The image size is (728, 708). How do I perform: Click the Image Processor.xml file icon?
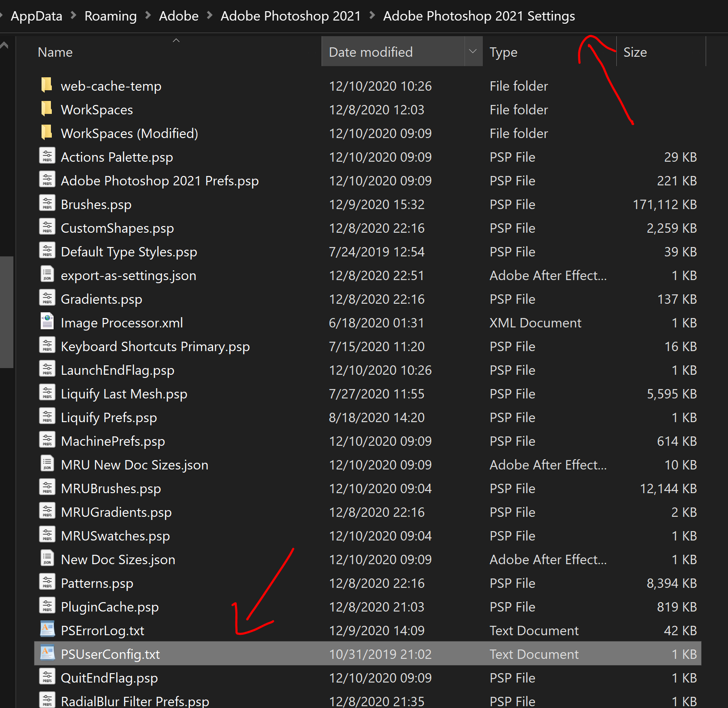pyautogui.click(x=47, y=321)
